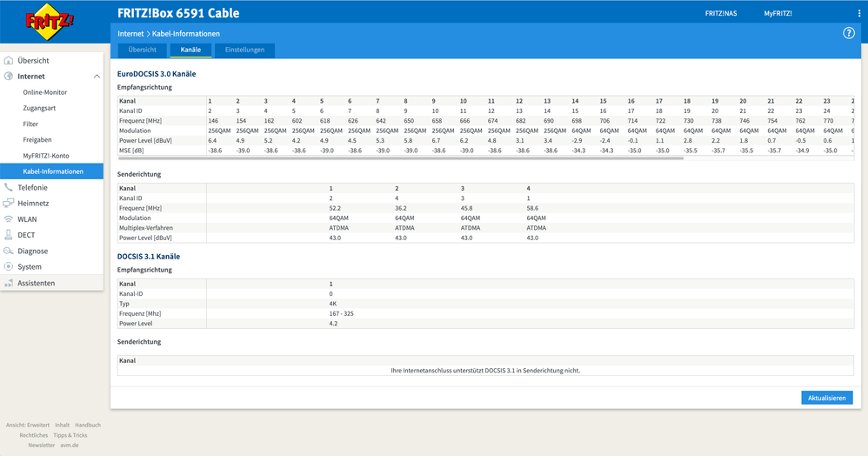
Task: Click the Multiplex-Verfahren row label
Action: [145, 228]
